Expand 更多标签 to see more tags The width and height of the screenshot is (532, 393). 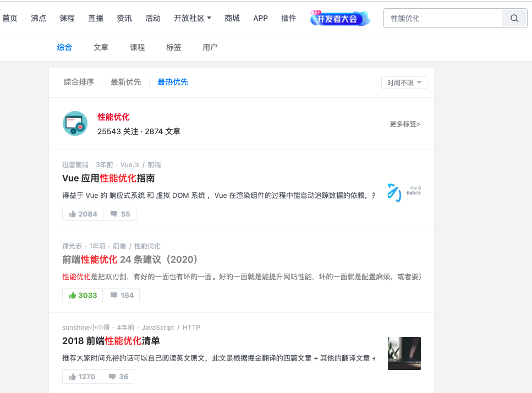click(x=405, y=124)
